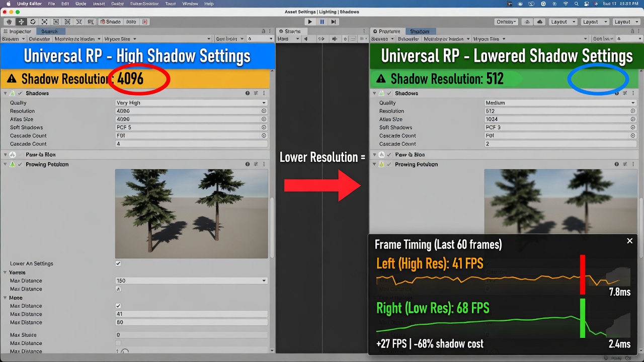
Task: Select the Rotate tool in the toolbar
Action: (33, 22)
